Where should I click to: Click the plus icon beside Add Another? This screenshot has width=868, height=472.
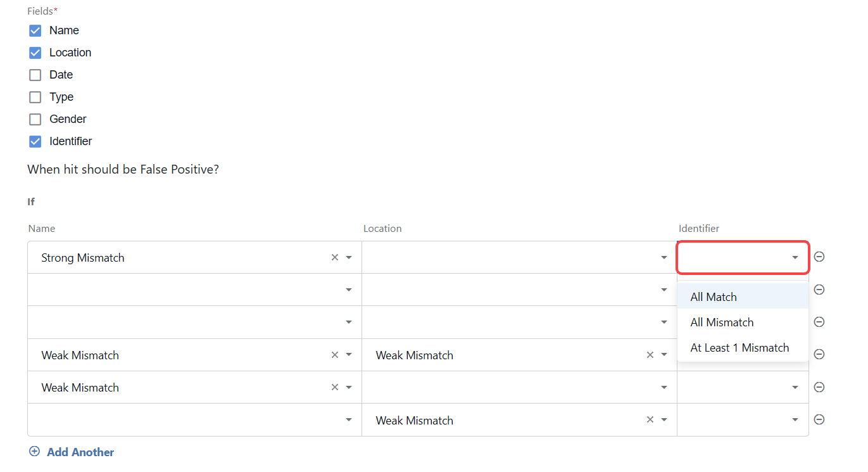(x=34, y=452)
